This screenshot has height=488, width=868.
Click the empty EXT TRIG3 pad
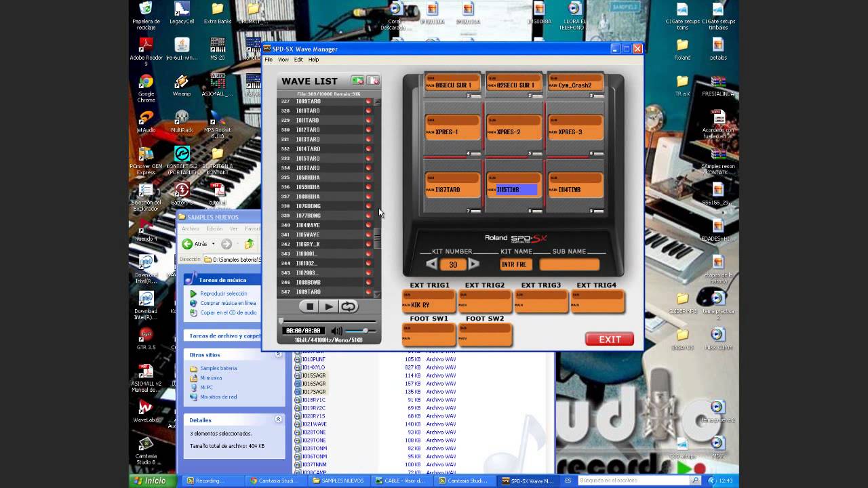pyautogui.click(x=541, y=300)
